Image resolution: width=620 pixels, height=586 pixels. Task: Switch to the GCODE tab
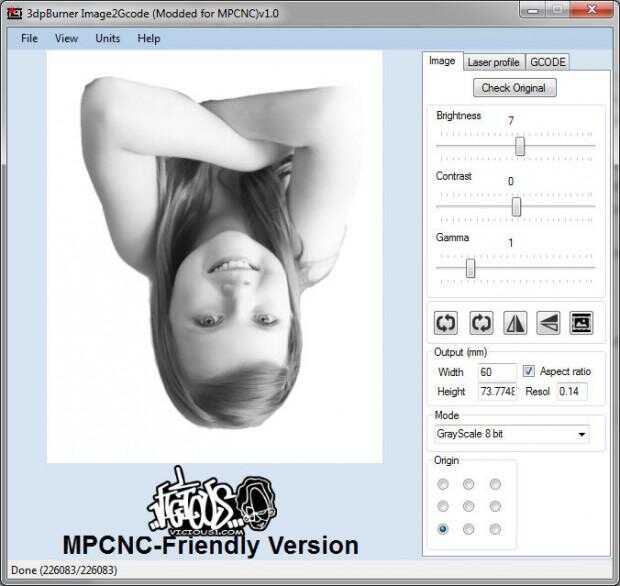(548, 62)
